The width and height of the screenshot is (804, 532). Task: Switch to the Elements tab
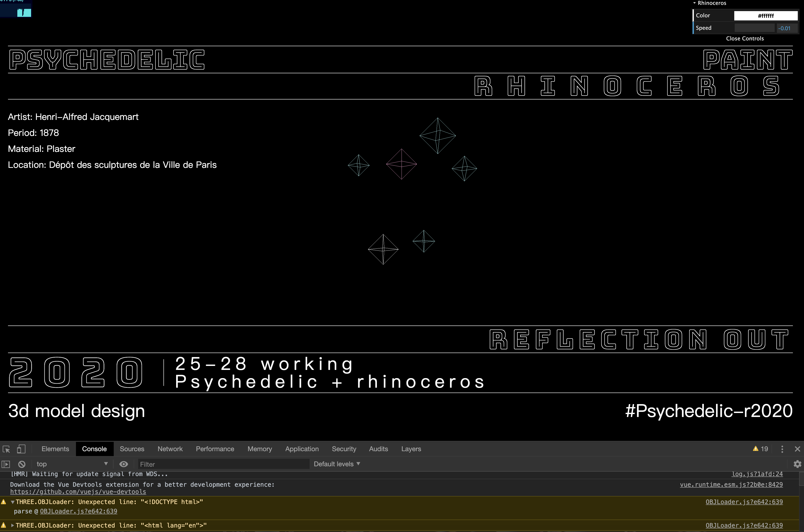point(55,449)
